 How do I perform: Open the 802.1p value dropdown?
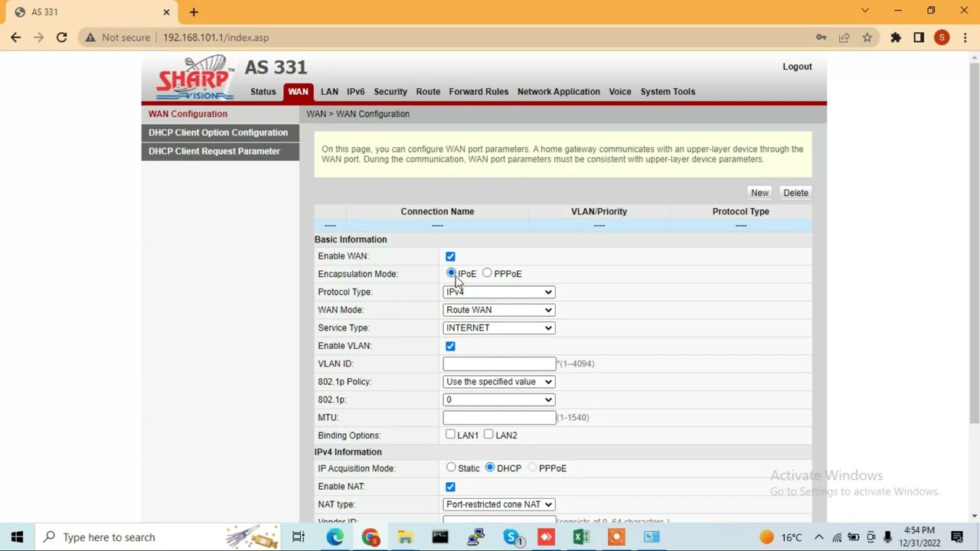point(498,399)
